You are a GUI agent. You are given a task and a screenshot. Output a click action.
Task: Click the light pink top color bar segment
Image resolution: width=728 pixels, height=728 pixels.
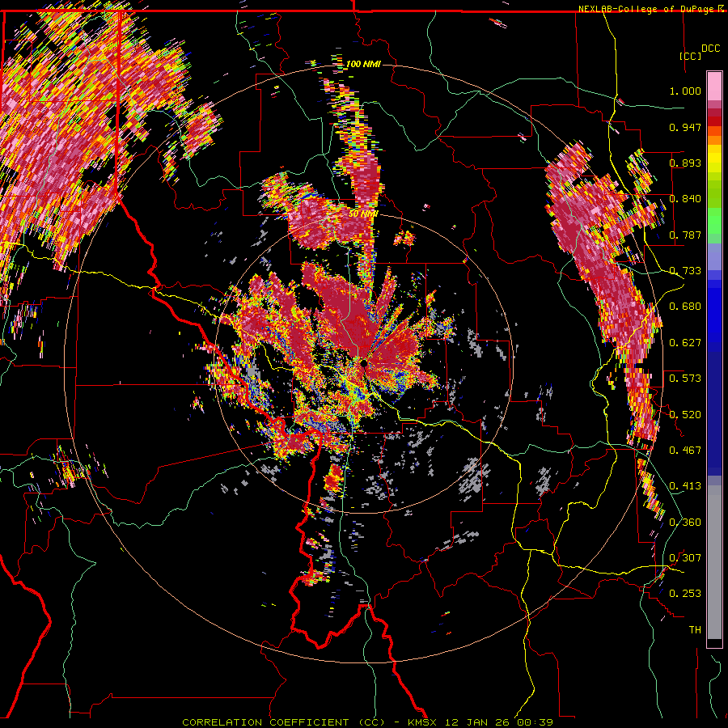(x=714, y=86)
